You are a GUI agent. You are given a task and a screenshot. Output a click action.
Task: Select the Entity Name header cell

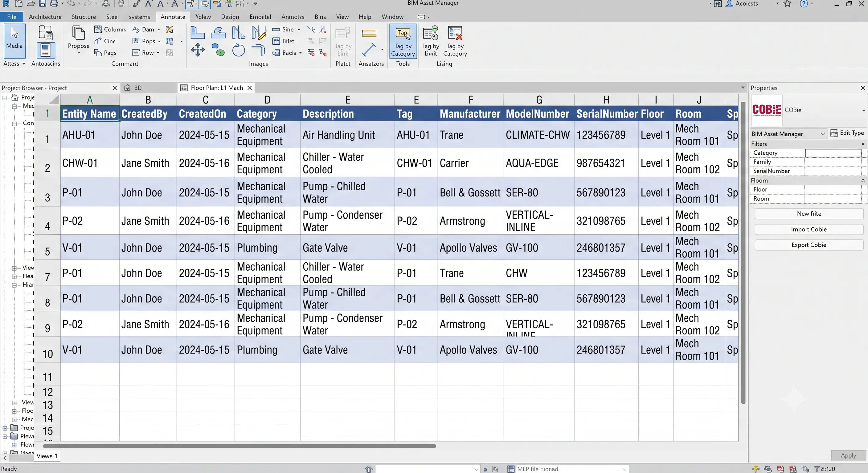coord(90,114)
